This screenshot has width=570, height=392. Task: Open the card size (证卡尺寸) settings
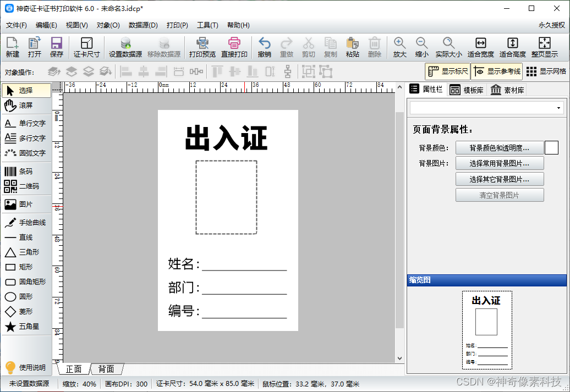[x=86, y=47]
